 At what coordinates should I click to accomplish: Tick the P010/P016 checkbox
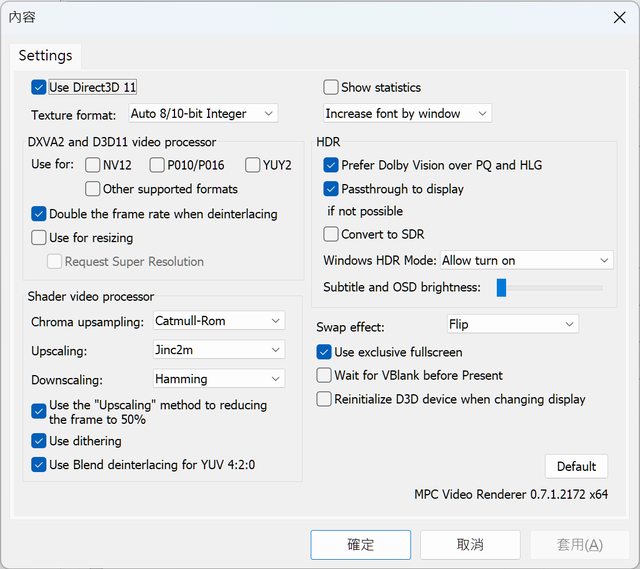pos(158,165)
